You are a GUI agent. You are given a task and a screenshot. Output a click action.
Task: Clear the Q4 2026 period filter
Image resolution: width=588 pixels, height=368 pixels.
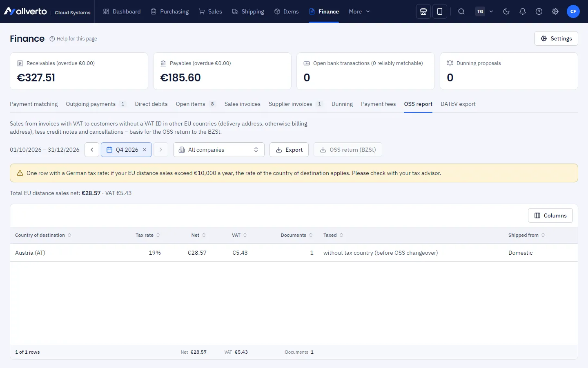coord(145,150)
